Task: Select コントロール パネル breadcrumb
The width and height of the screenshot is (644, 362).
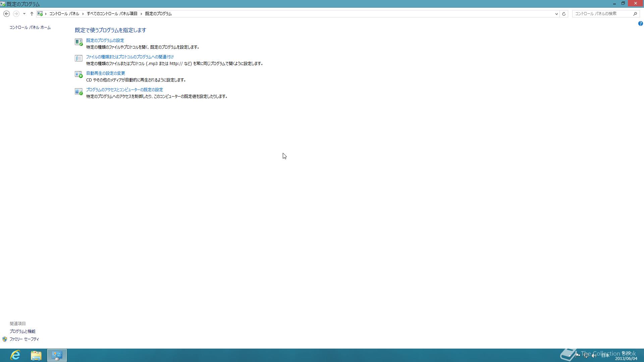Action: (64, 14)
